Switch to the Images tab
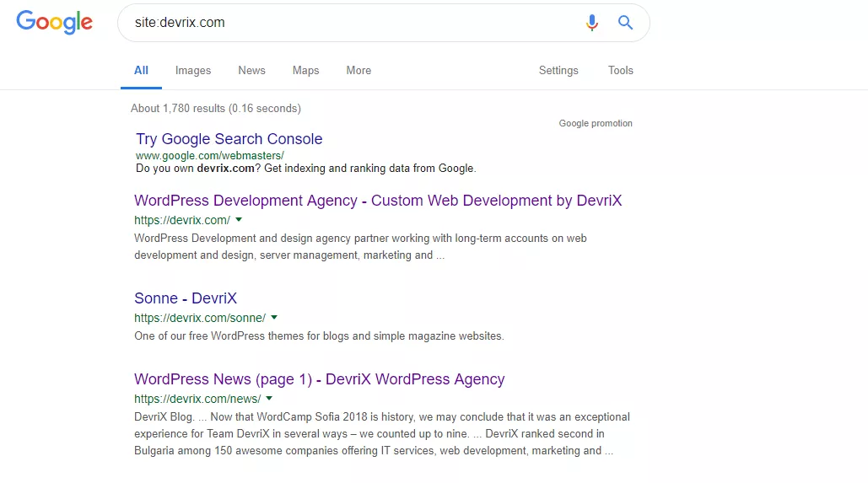The image size is (868, 483). click(193, 70)
